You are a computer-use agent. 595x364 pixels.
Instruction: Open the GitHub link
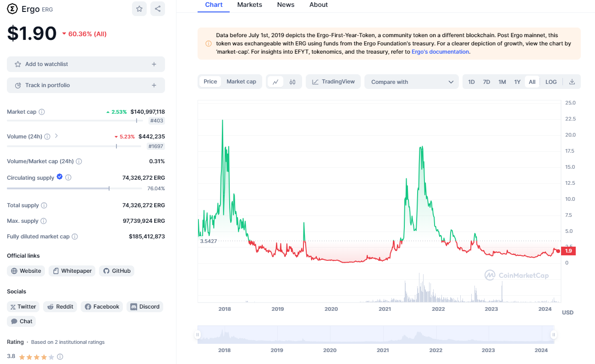coord(116,271)
